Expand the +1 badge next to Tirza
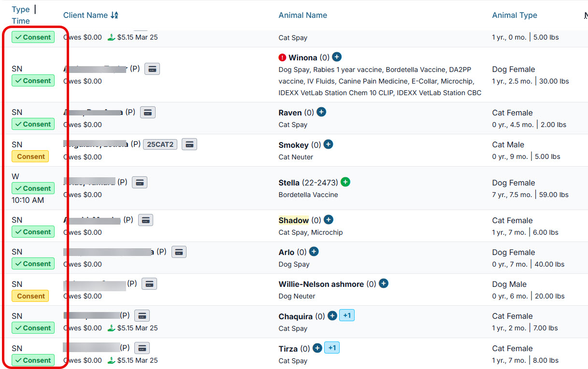 (331, 348)
